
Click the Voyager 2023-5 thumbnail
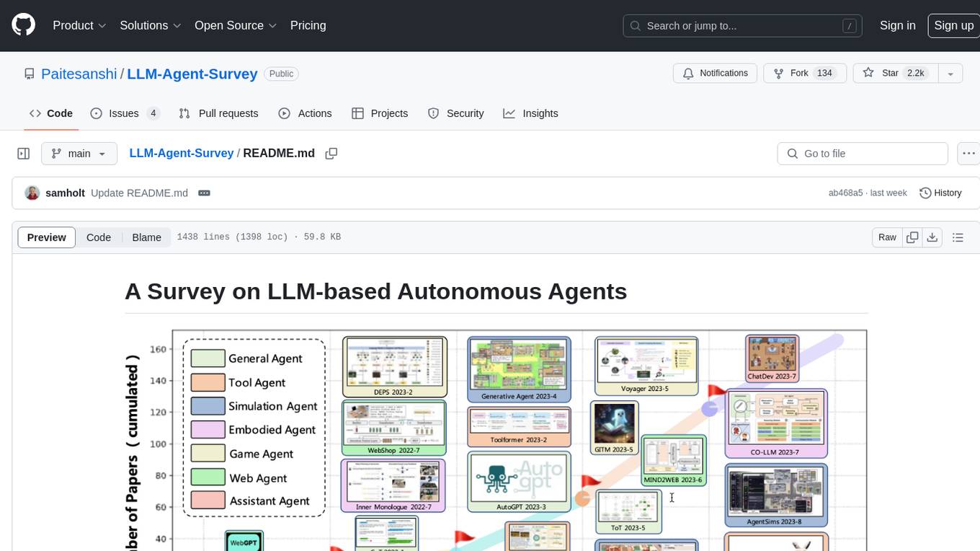[646, 366]
